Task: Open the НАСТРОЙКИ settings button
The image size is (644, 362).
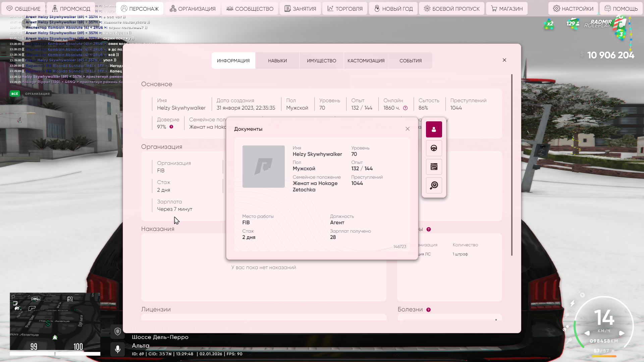Action: click(x=573, y=9)
